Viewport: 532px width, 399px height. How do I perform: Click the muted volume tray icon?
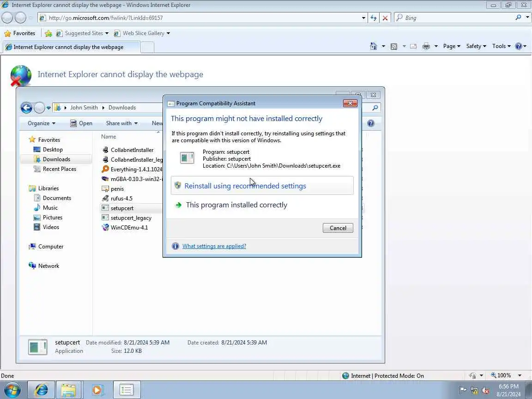click(485, 391)
